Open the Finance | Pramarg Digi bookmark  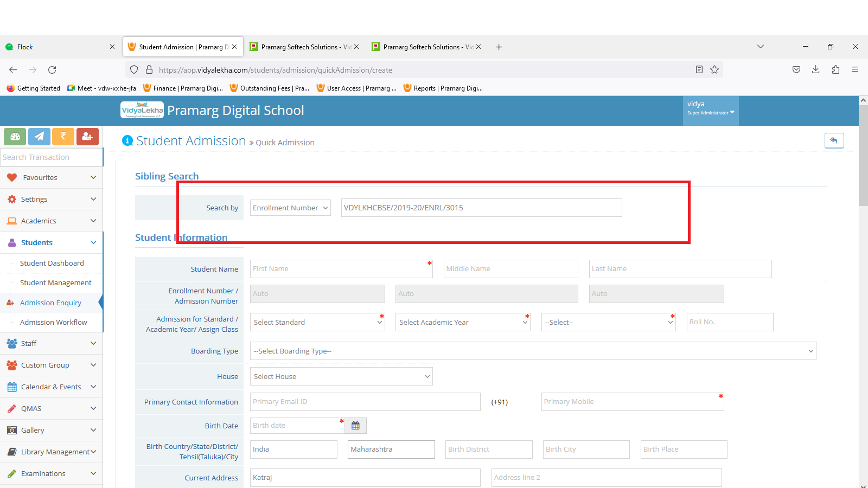pos(183,88)
